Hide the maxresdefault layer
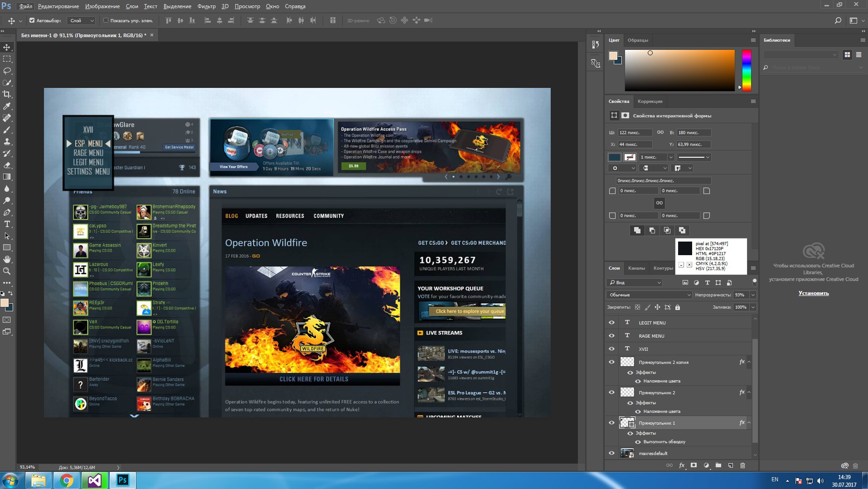This screenshot has height=489, width=868. pyautogui.click(x=611, y=453)
